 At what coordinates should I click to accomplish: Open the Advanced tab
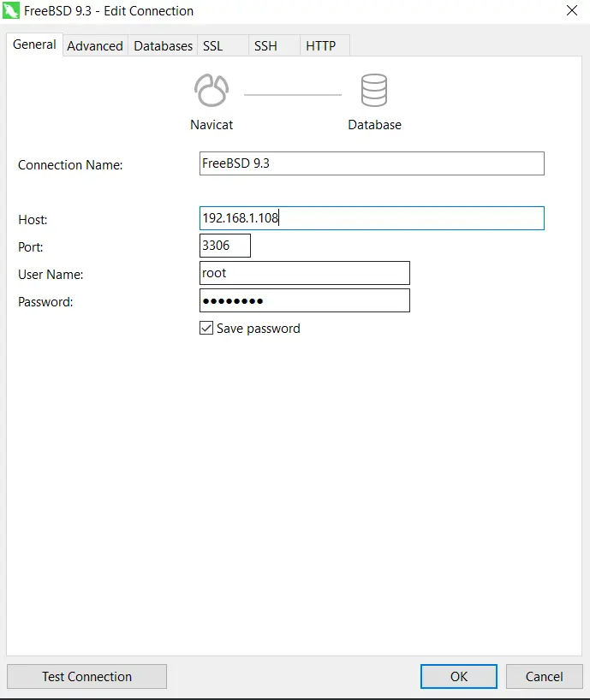pyautogui.click(x=95, y=46)
